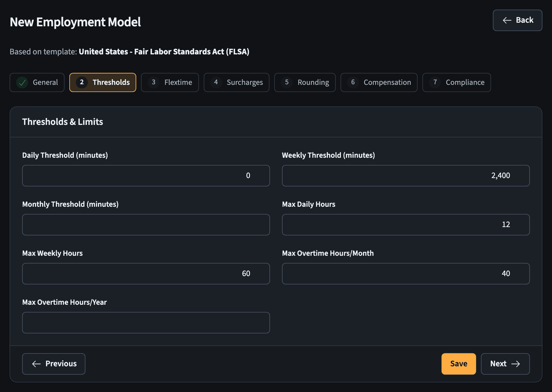Click the Thresholds & Limits heading
The width and height of the screenshot is (552, 392).
[x=62, y=122]
